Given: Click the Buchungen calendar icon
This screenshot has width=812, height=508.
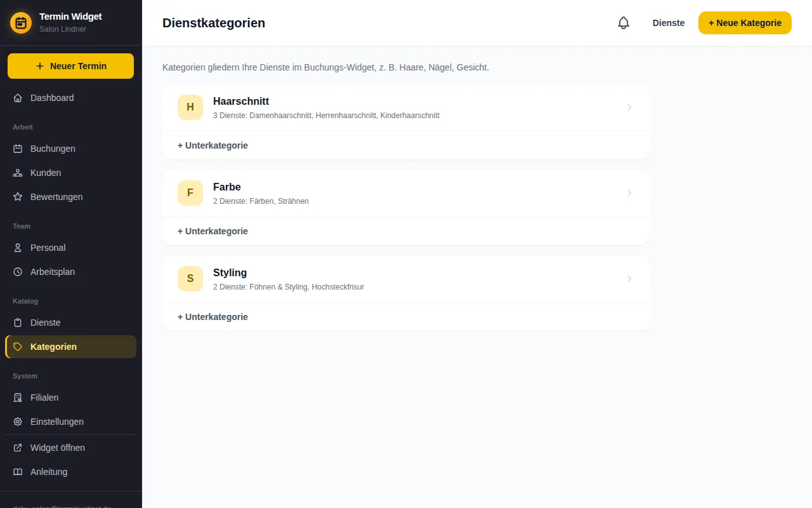Looking at the screenshot, I should [x=18, y=149].
